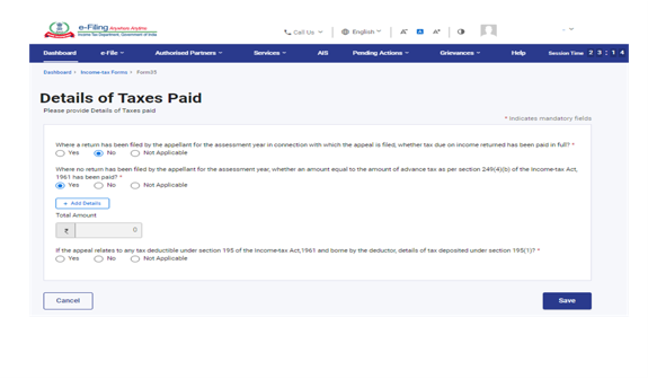Click the user profile avatar
The width and height of the screenshot is (648, 378).
[x=488, y=31]
